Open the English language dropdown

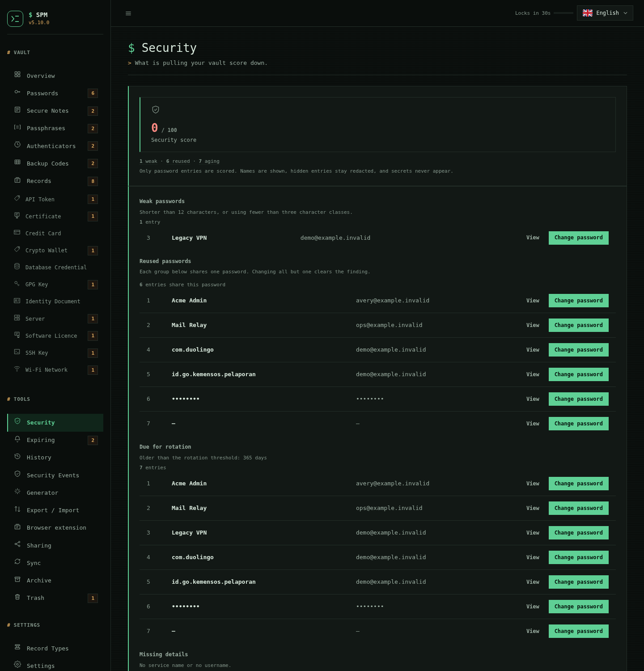(605, 13)
